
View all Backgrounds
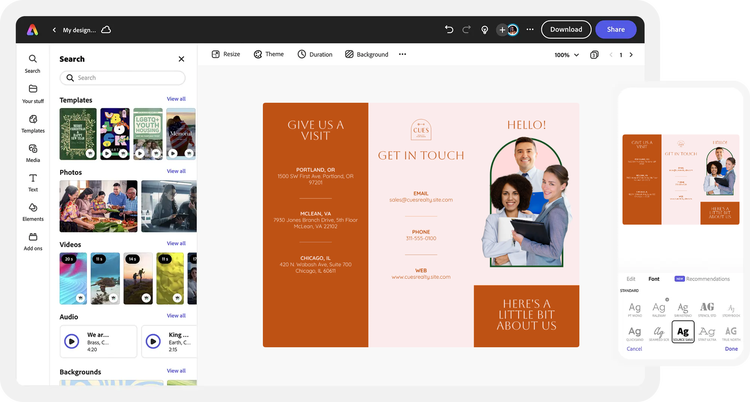176,371
